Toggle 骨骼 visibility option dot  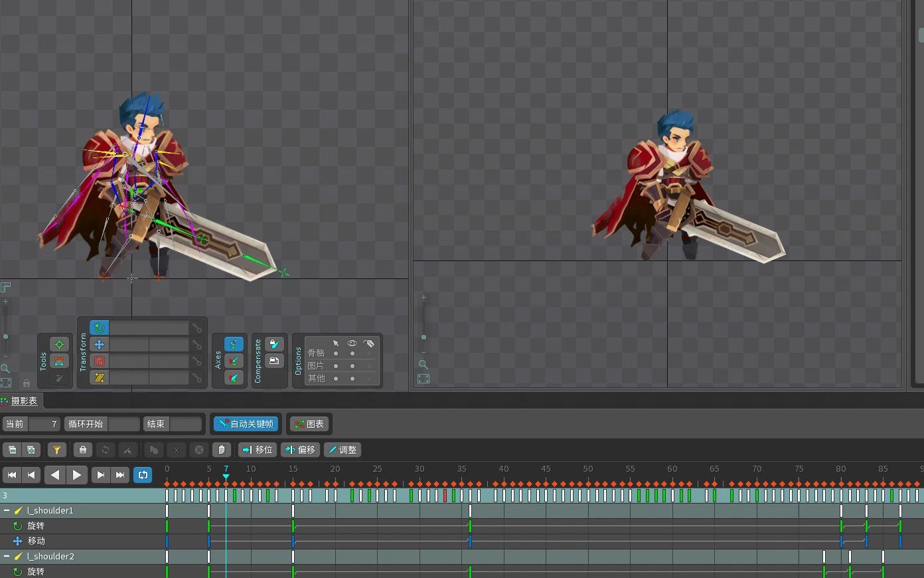click(352, 353)
